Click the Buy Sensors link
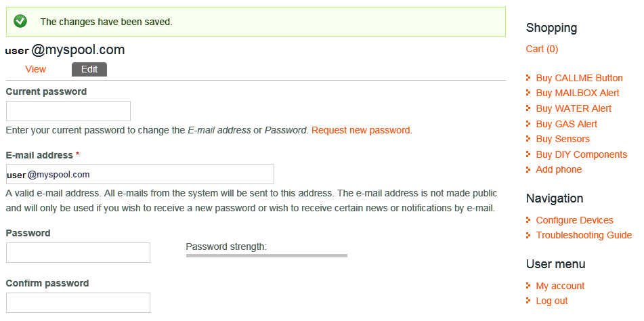The width and height of the screenshot is (644, 321). [562, 139]
